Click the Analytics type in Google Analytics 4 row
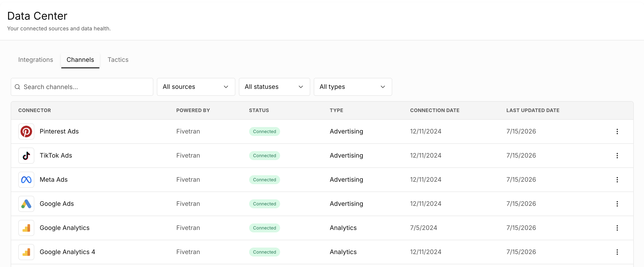This screenshot has width=644, height=267. 343,252
